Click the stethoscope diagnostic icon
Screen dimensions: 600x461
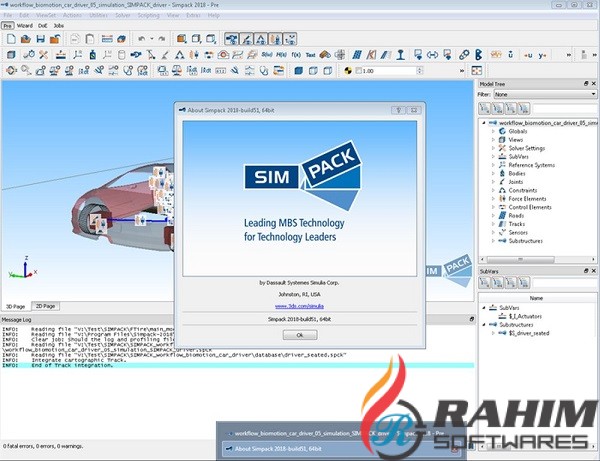click(x=264, y=71)
